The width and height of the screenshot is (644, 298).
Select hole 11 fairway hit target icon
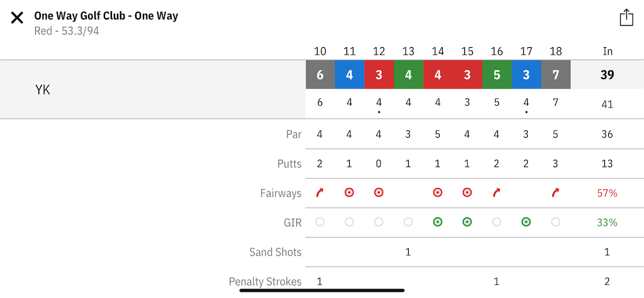pos(349,192)
